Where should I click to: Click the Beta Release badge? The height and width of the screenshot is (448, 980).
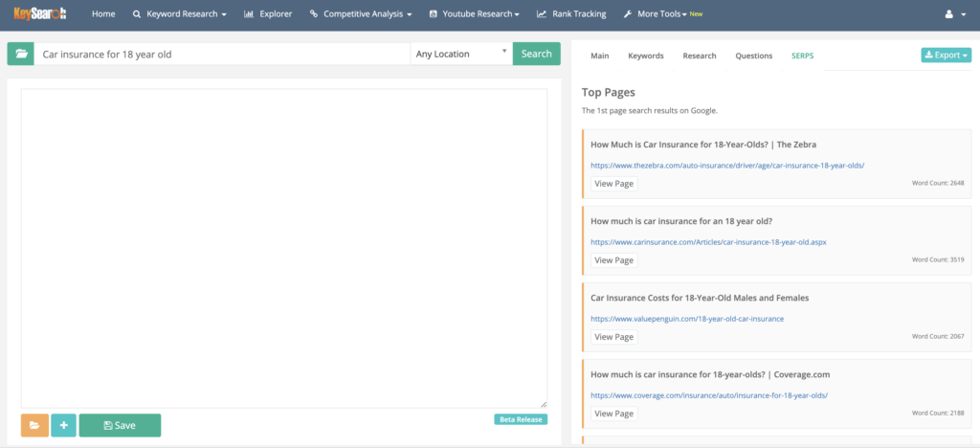521,419
